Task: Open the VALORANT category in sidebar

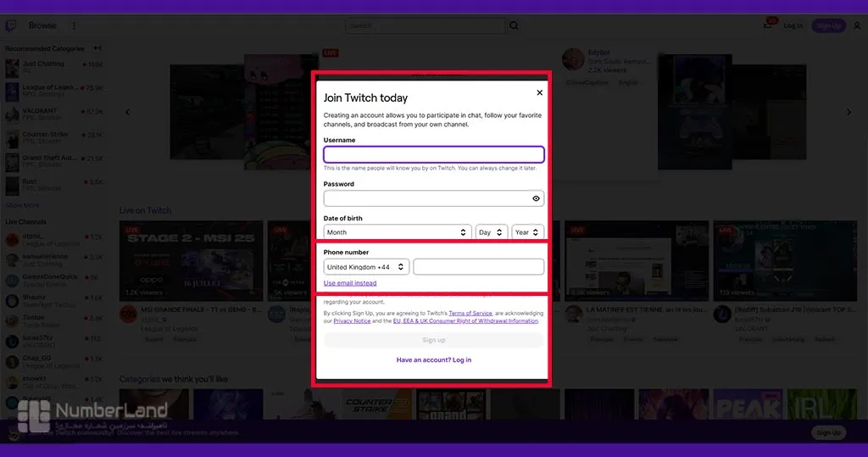Action: point(53,114)
